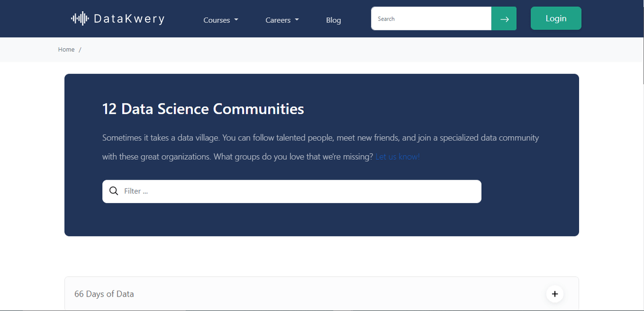
Task: Click the '12 Data Science Communities' heading
Action: point(203,109)
